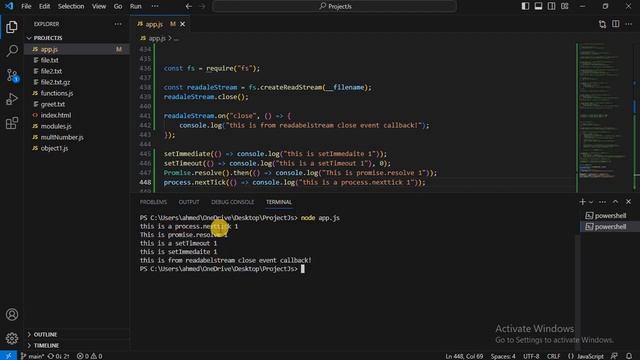
Task: Close the app.js editor tab
Action: 182,24
